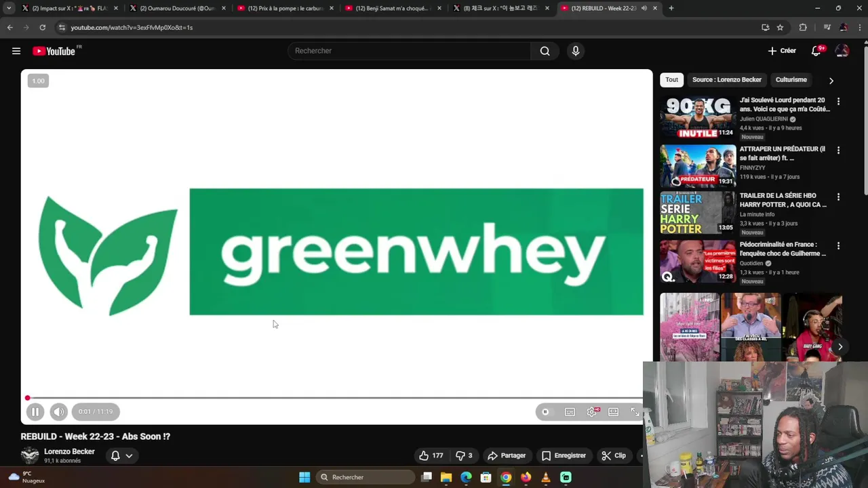Launch Microsoft Edge from the taskbar
This screenshot has width=868, height=488.
click(466, 477)
